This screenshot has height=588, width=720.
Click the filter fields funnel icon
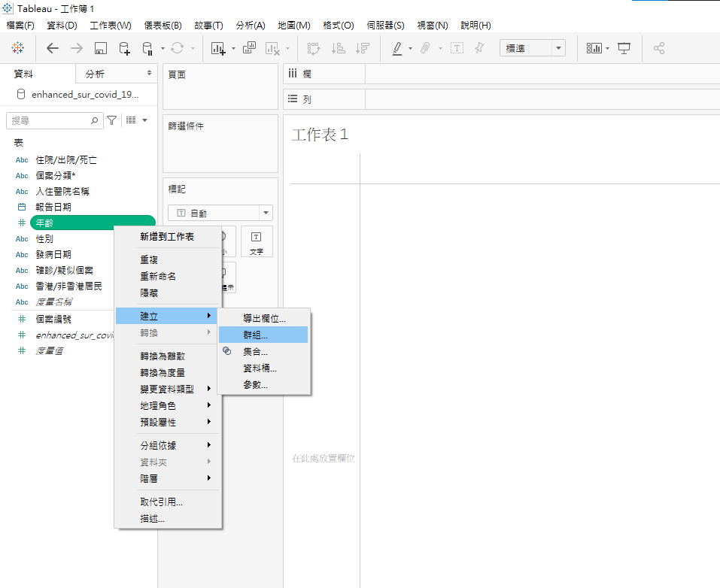112,120
